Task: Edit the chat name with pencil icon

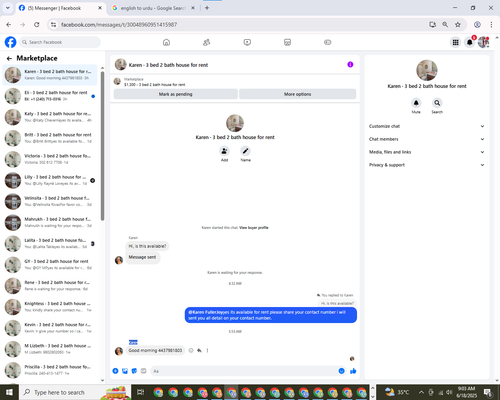Action: [x=245, y=151]
